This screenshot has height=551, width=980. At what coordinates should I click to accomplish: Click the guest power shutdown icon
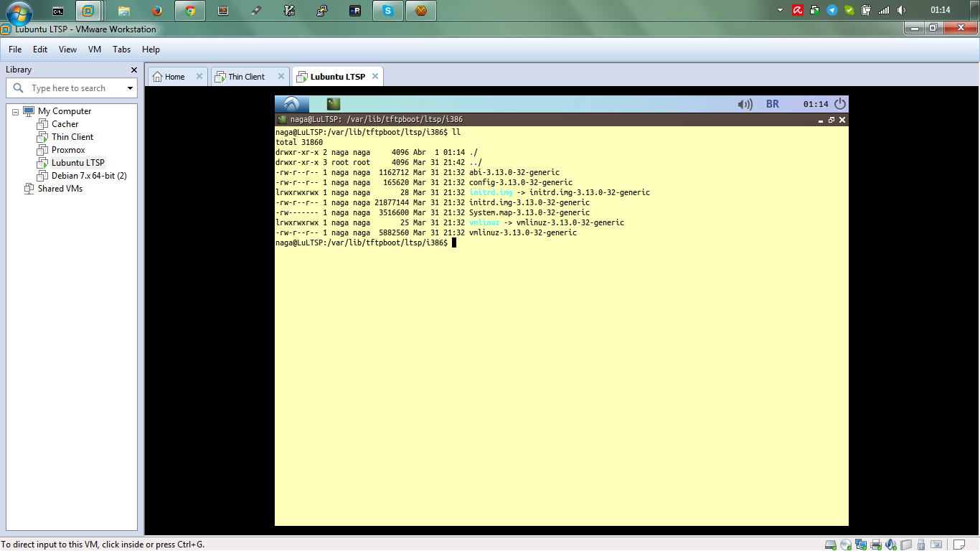[x=839, y=104]
